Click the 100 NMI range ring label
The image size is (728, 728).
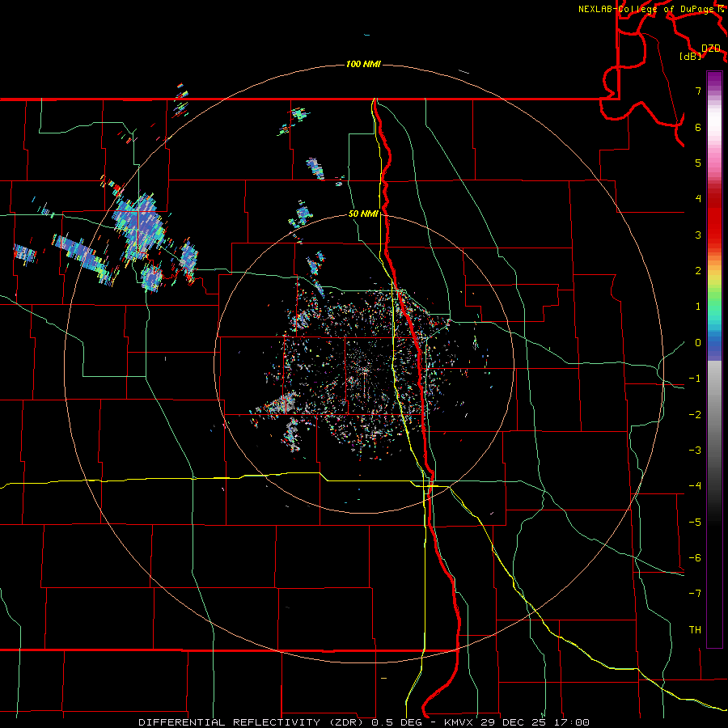coord(363,64)
